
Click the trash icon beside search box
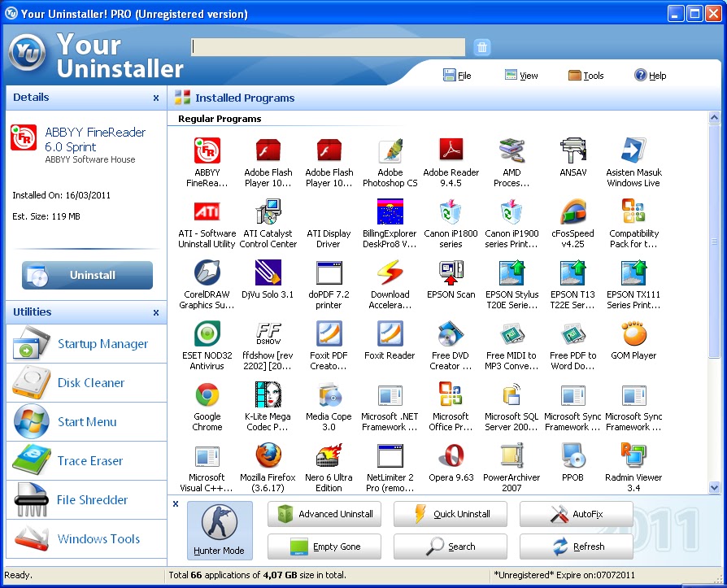pos(482,47)
